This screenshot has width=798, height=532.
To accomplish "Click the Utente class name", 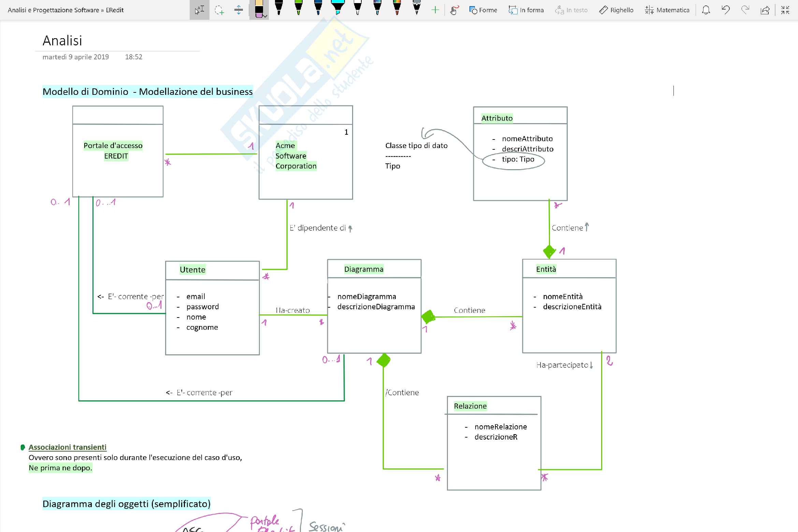I will pos(192,270).
